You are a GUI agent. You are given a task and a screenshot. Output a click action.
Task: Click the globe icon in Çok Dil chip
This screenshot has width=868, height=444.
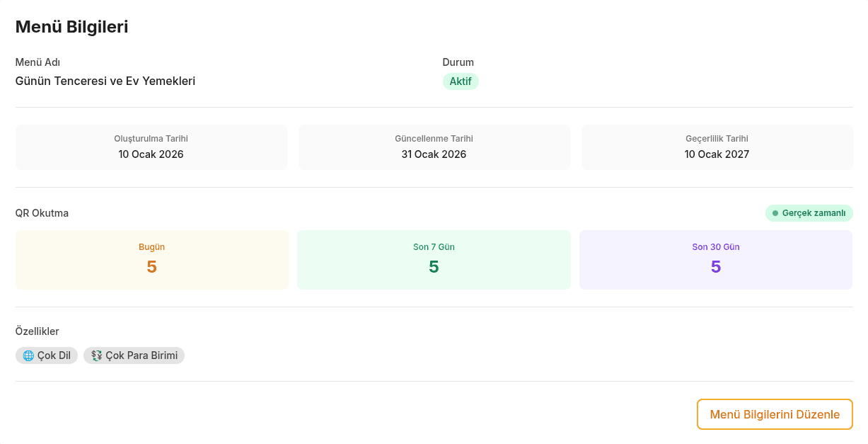pos(28,355)
